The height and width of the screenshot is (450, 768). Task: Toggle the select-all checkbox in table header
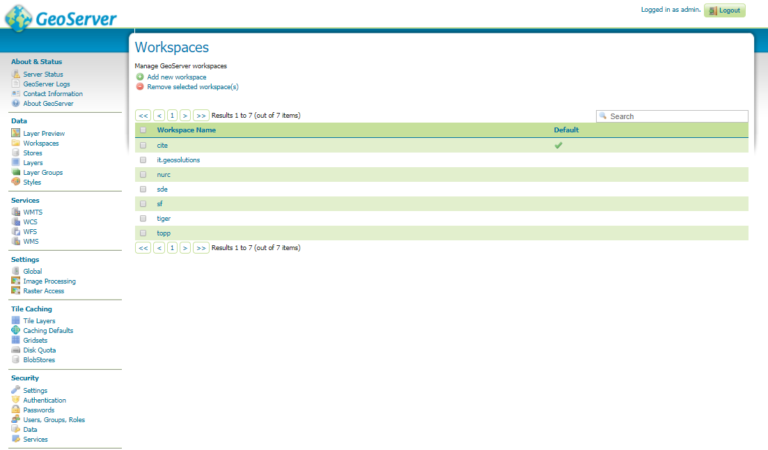pos(143,130)
